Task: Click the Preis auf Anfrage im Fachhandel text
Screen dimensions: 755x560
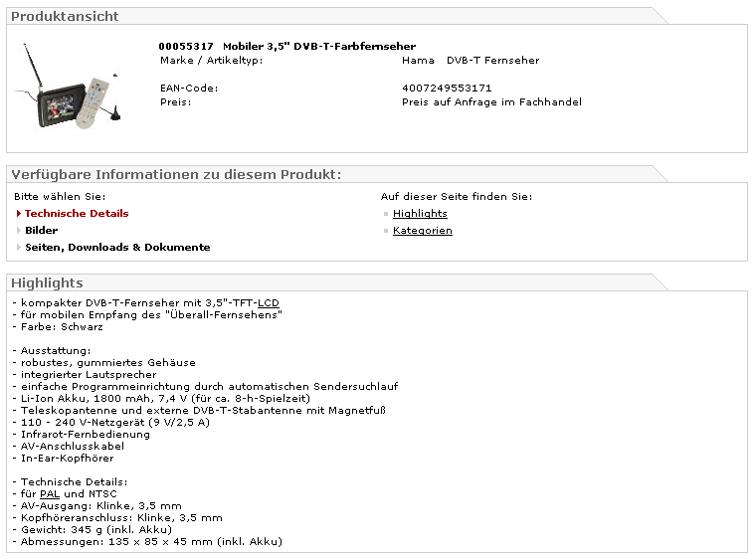Action: pyautogui.click(x=491, y=102)
